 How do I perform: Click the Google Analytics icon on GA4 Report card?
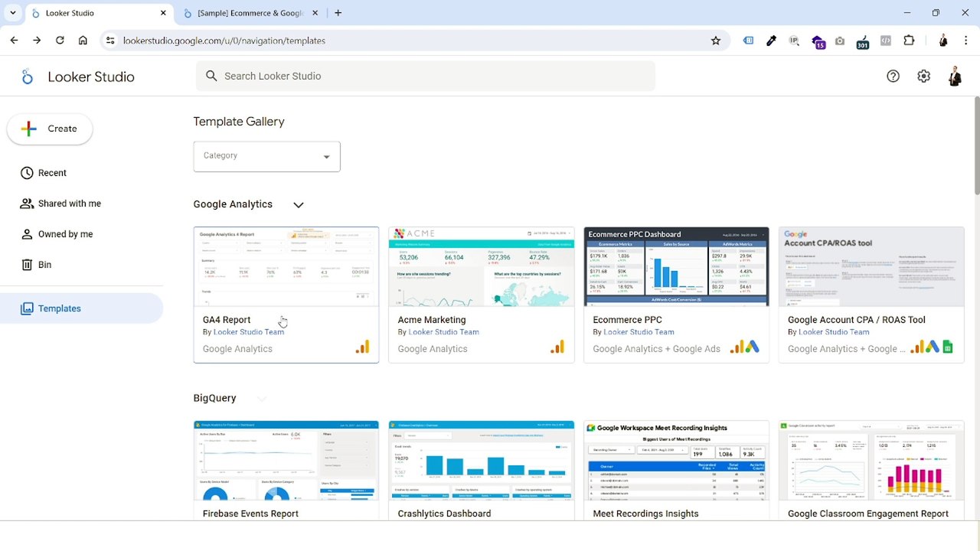point(362,347)
